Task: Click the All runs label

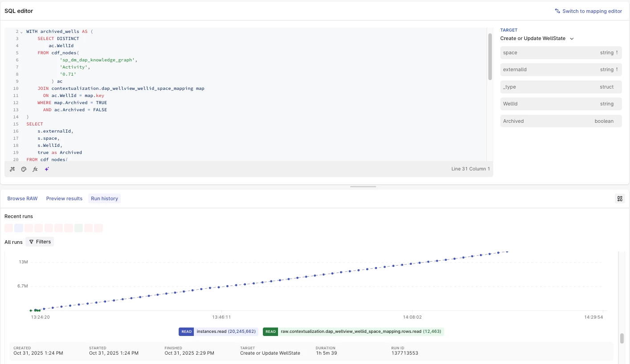Action: click(13, 242)
